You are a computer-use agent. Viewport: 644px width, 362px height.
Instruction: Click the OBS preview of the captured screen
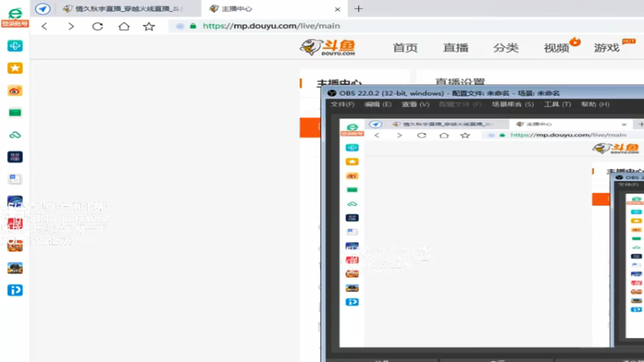492,232
